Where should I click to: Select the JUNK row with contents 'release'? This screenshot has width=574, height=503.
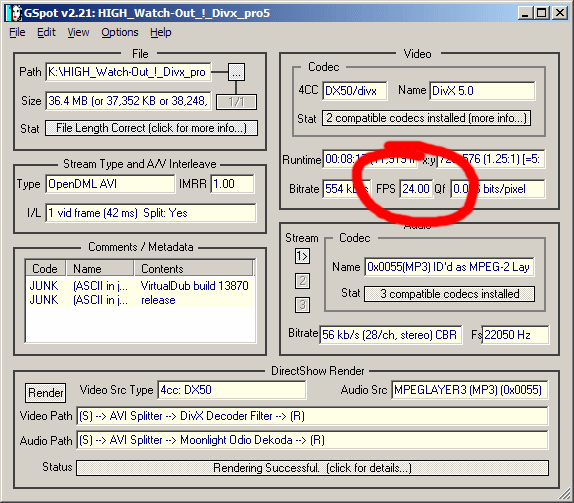(140, 300)
